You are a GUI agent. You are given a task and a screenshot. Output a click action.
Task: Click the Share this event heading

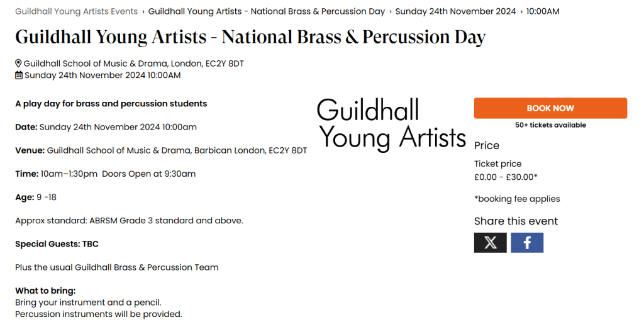click(x=516, y=221)
